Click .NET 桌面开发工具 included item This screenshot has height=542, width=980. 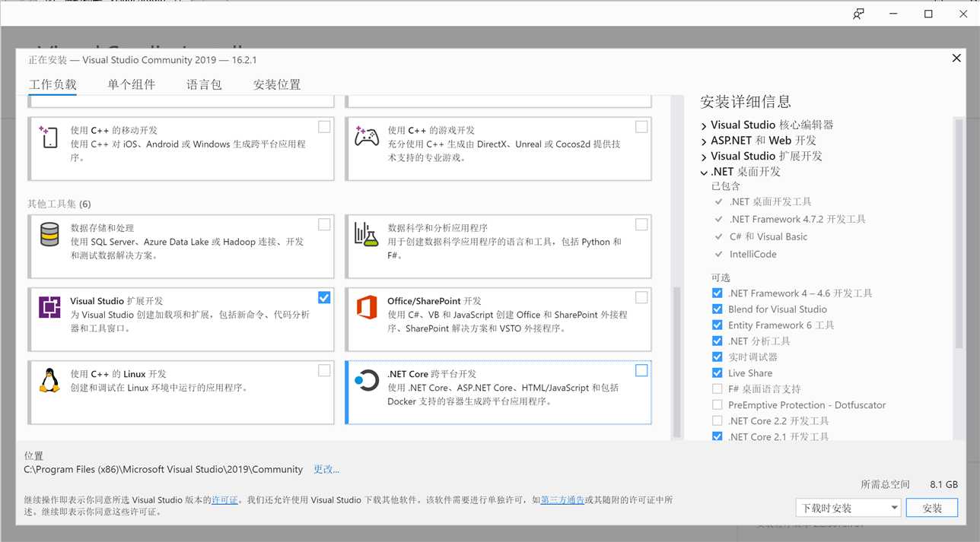770,201
